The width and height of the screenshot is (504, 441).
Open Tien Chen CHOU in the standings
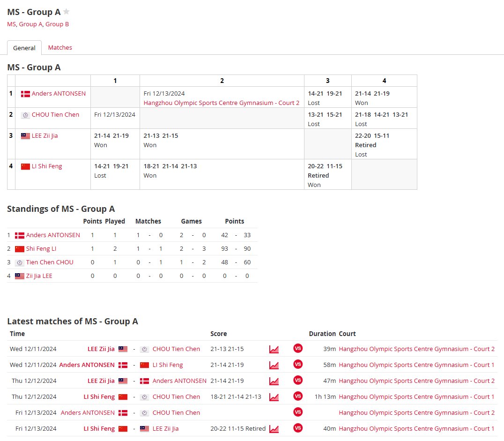[x=50, y=262]
